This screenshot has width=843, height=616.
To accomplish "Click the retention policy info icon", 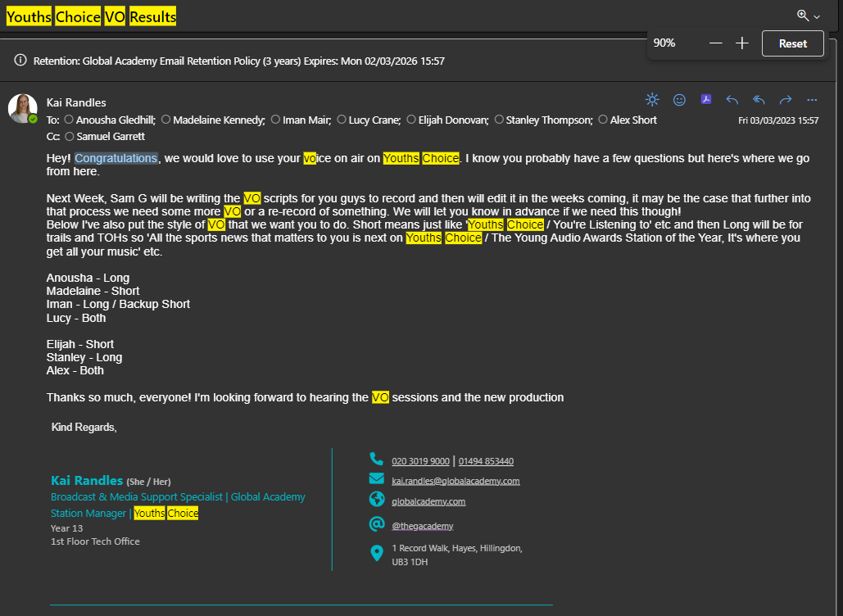I will (20, 61).
